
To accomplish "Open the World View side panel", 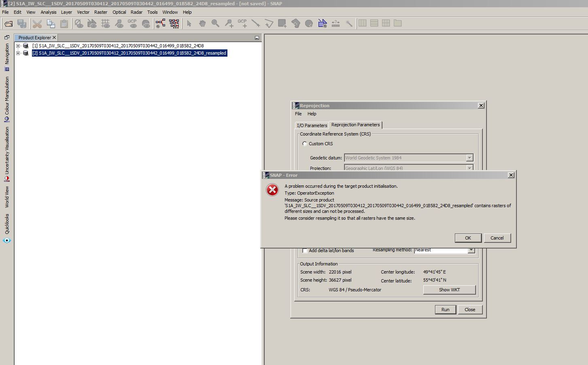I will tap(7, 197).
